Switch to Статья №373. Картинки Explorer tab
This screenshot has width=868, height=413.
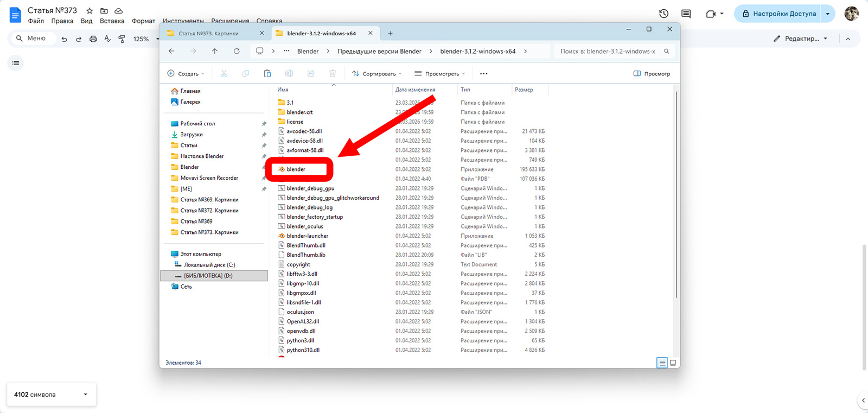(x=209, y=34)
